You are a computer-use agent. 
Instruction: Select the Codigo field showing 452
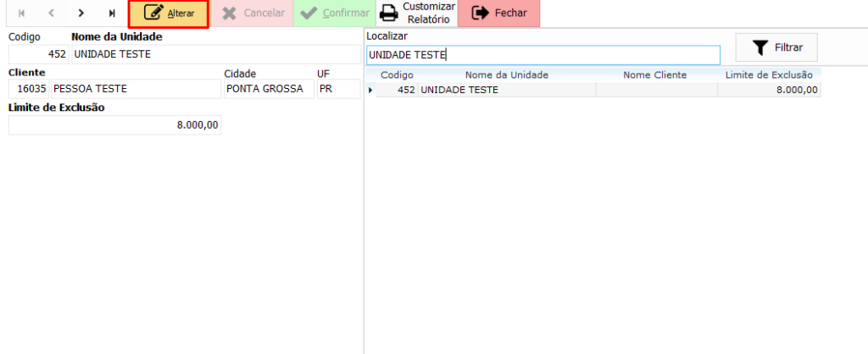(x=39, y=54)
